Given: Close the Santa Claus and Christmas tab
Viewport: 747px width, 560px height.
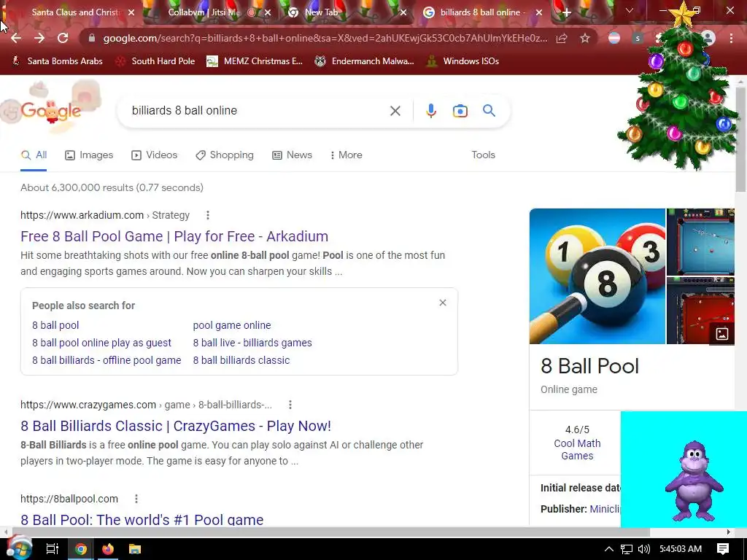Looking at the screenshot, I should 131,13.
